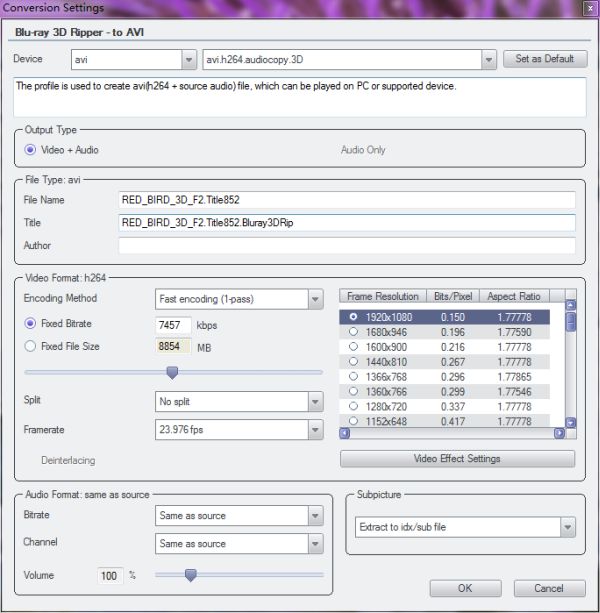Viewport: 600px width, 613px height.
Task: Click the resolution list scroll up arrow
Action: (571, 305)
